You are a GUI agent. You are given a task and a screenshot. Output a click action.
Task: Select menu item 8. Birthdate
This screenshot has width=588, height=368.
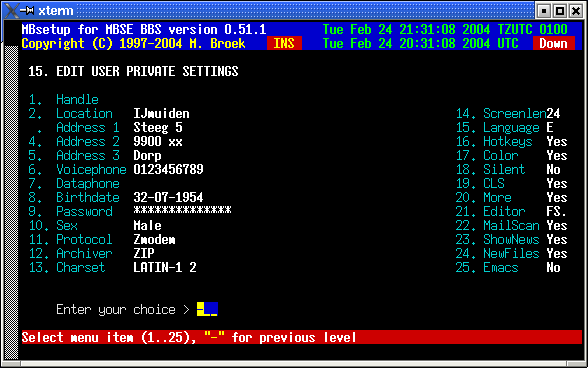coord(74,197)
